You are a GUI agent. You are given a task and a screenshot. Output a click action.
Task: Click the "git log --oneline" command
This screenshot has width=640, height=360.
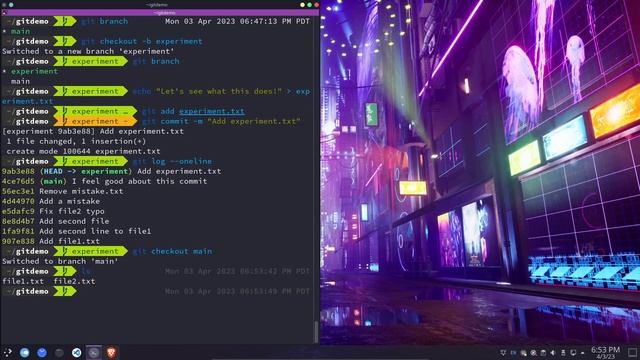(x=172, y=161)
